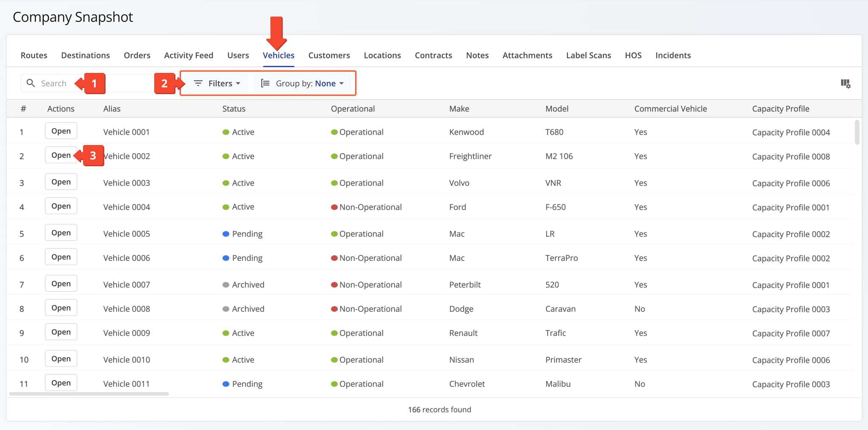This screenshot has width=868, height=430.
Task: Select the Renault make cell
Action: tap(463, 333)
